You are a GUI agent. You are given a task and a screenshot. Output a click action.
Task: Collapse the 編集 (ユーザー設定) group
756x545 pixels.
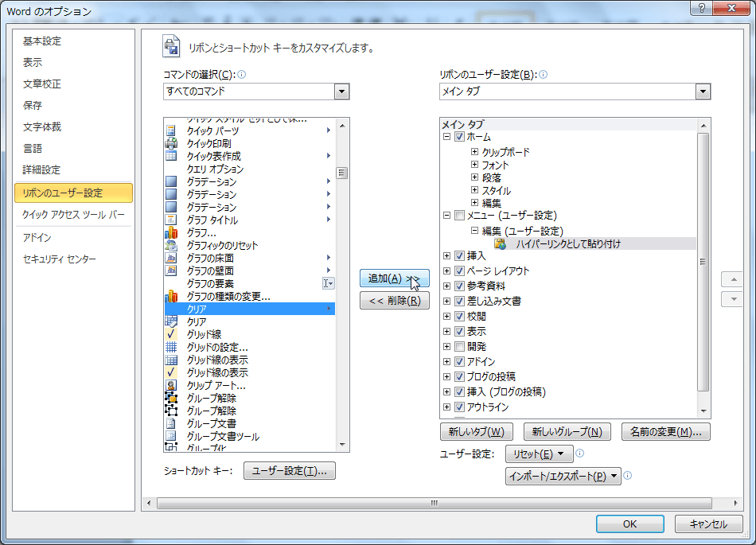coord(474,231)
